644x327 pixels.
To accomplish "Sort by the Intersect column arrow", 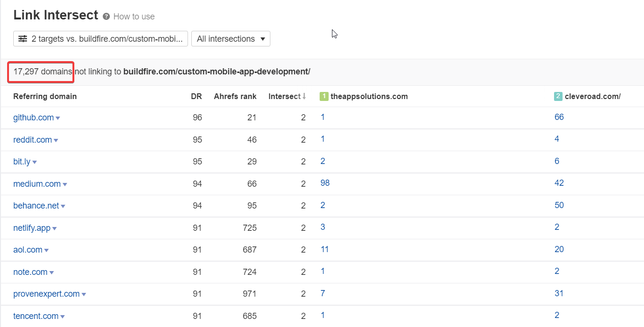I will click(304, 96).
